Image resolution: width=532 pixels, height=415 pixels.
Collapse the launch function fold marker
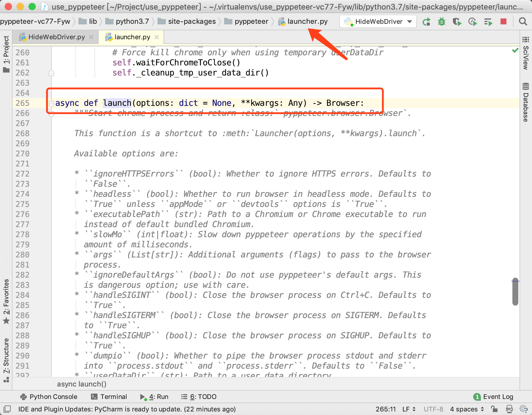click(x=51, y=103)
